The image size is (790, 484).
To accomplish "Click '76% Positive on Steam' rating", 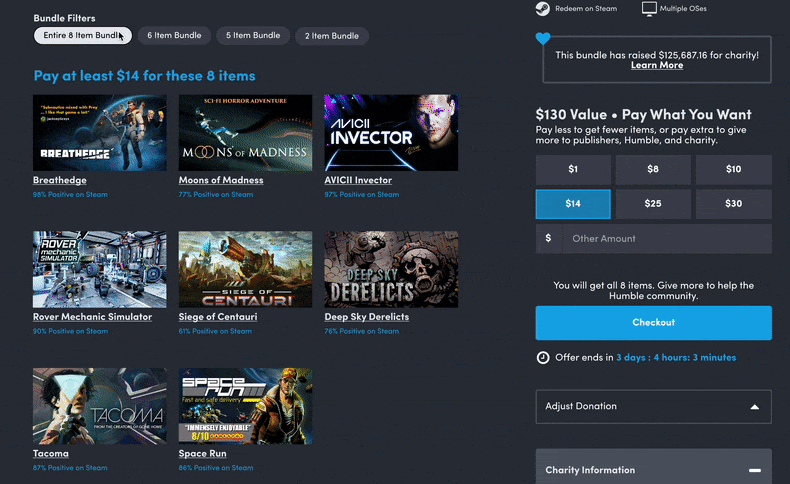I will [362, 331].
